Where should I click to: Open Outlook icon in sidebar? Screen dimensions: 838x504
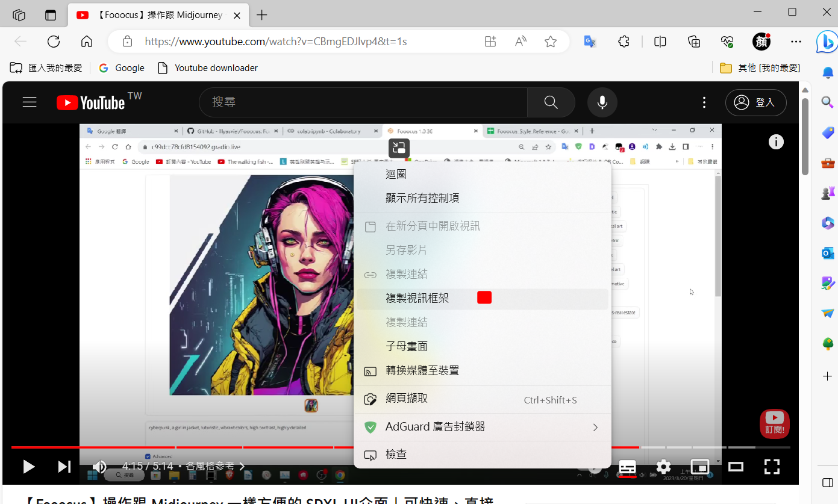(x=828, y=253)
